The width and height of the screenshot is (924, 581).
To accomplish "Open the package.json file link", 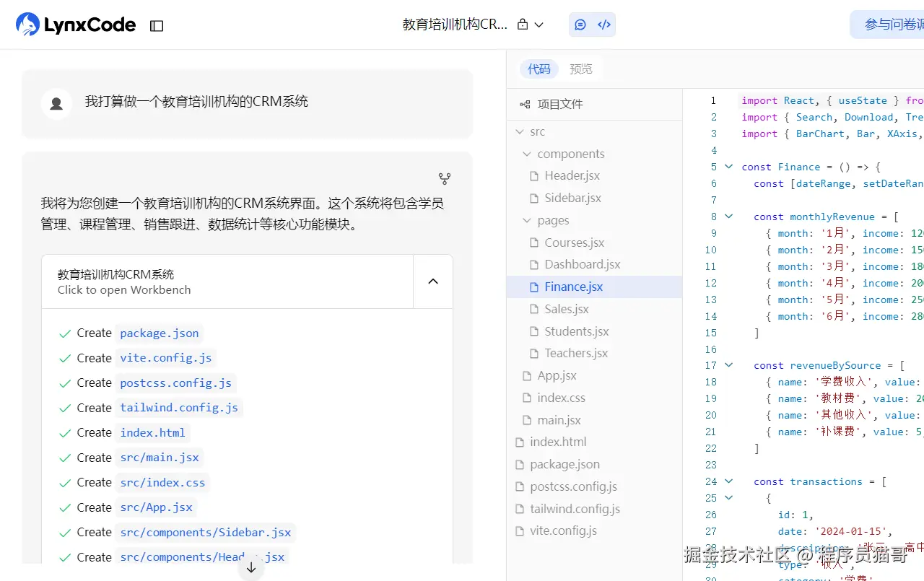I will [x=159, y=333].
